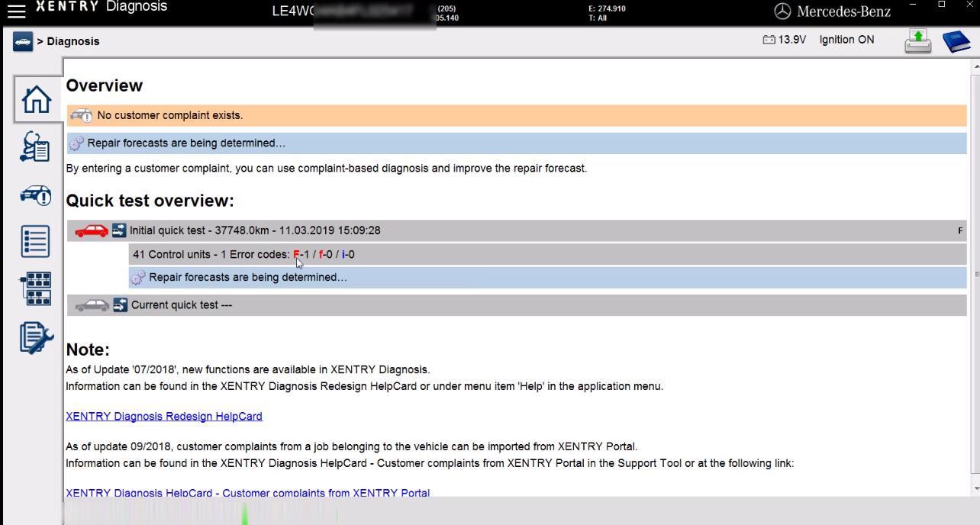Open the control unit grid sidebar icon
Image resolution: width=980 pixels, height=525 pixels.
[36, 289]
